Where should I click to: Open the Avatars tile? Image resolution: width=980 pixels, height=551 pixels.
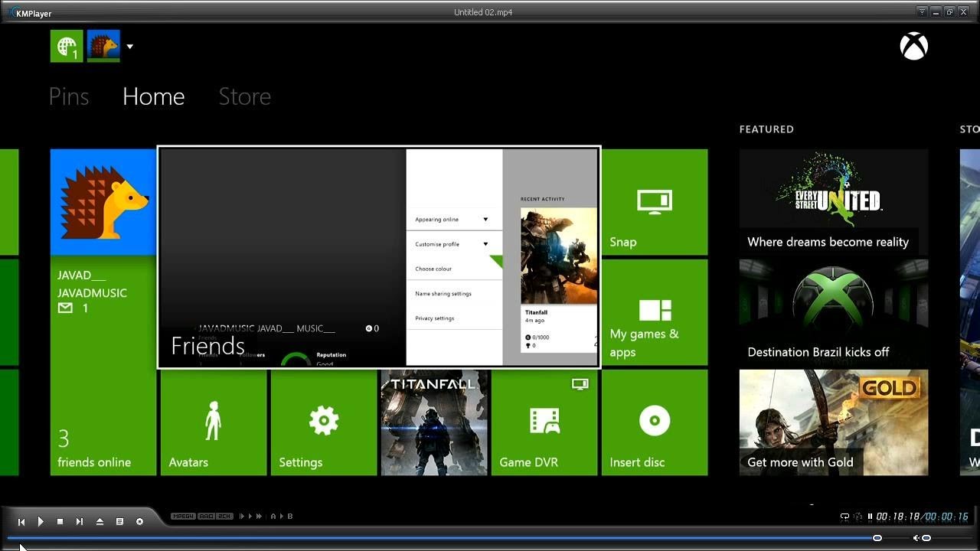[x=214, y=422]
